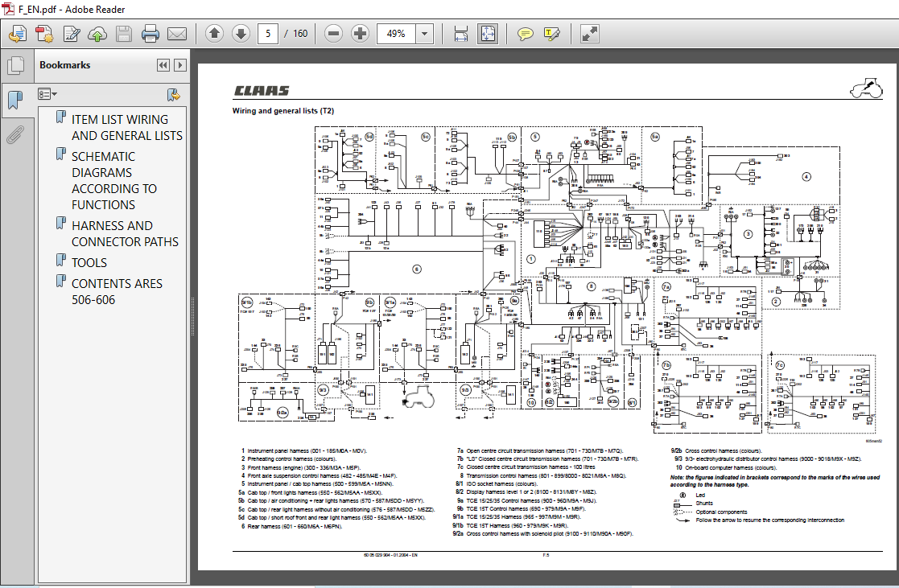
Task: Click the cloud upload toolbar icon
Action: pos(97,35)
